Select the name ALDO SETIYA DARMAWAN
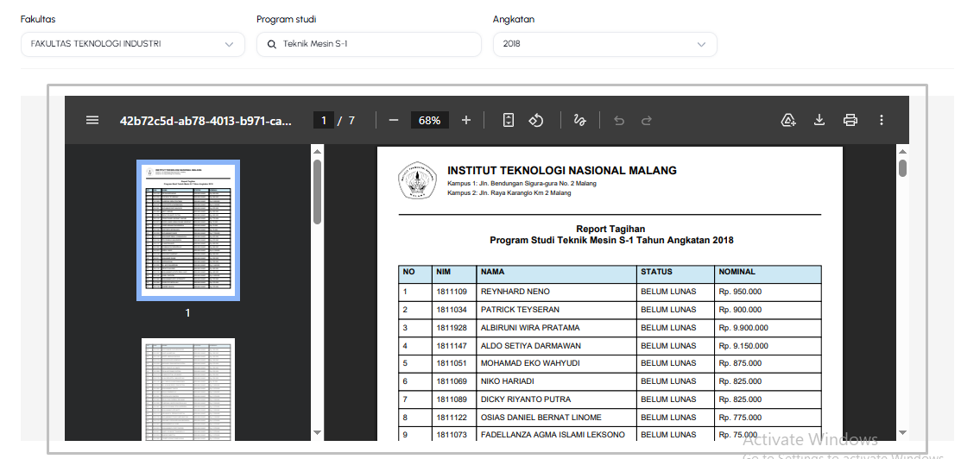 pos(531,346)
